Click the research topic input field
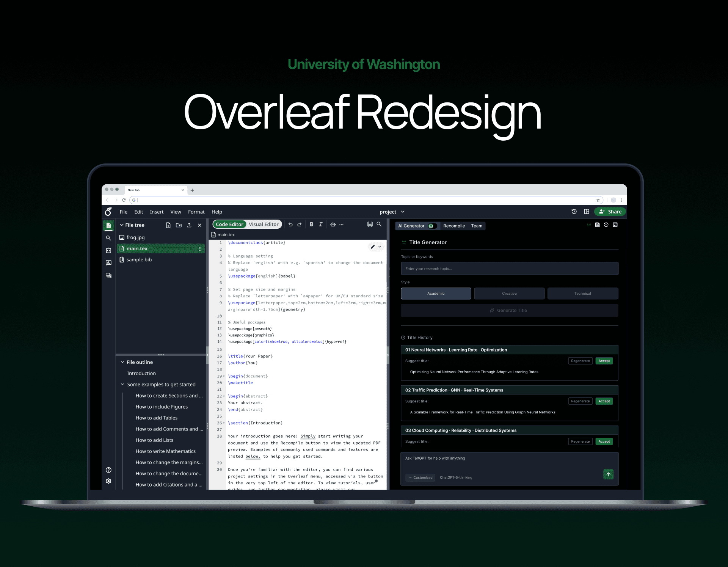 (509, 269)
